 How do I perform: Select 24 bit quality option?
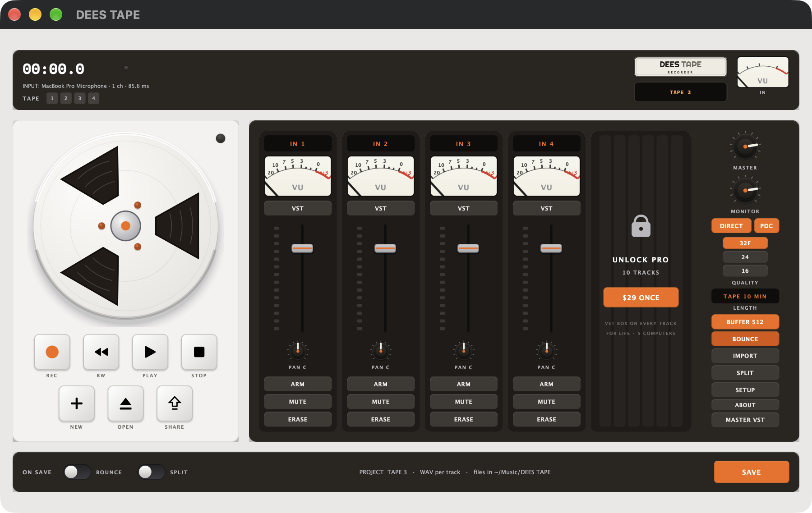[x=745, y=257]
